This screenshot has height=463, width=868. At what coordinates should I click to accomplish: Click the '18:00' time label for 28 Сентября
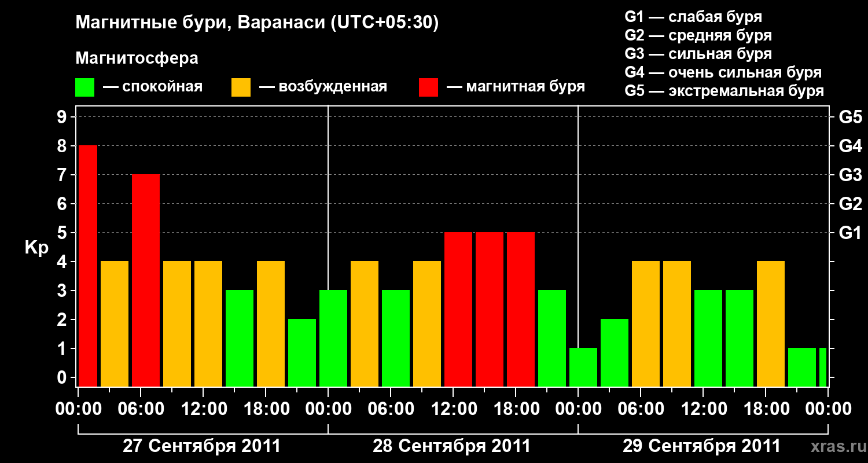516,409
